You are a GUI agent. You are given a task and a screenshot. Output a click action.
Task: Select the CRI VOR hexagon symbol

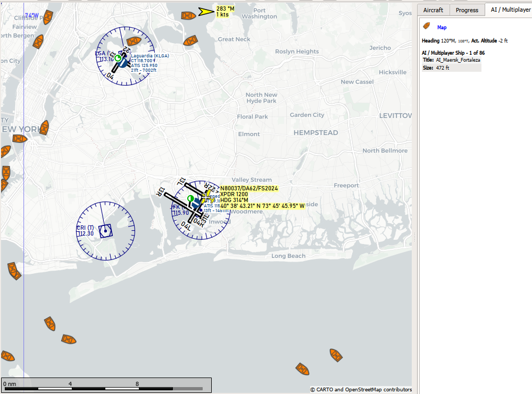(x=105, y=231)
